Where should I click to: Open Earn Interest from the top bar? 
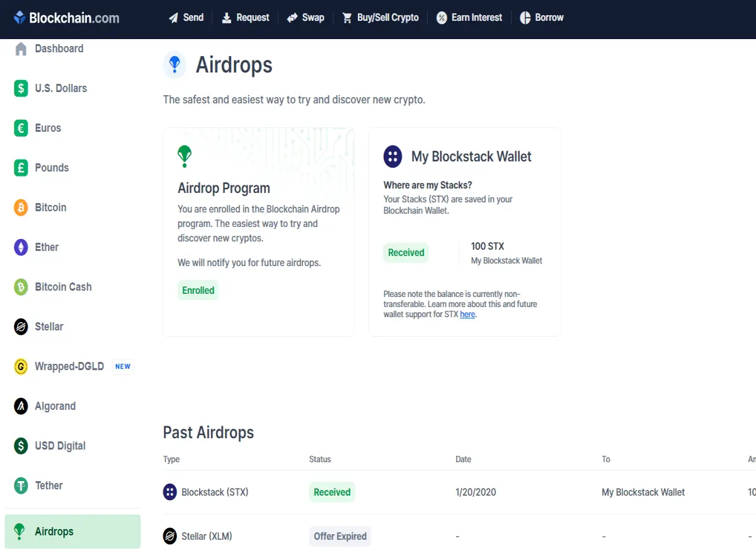(x=469, y=18)
